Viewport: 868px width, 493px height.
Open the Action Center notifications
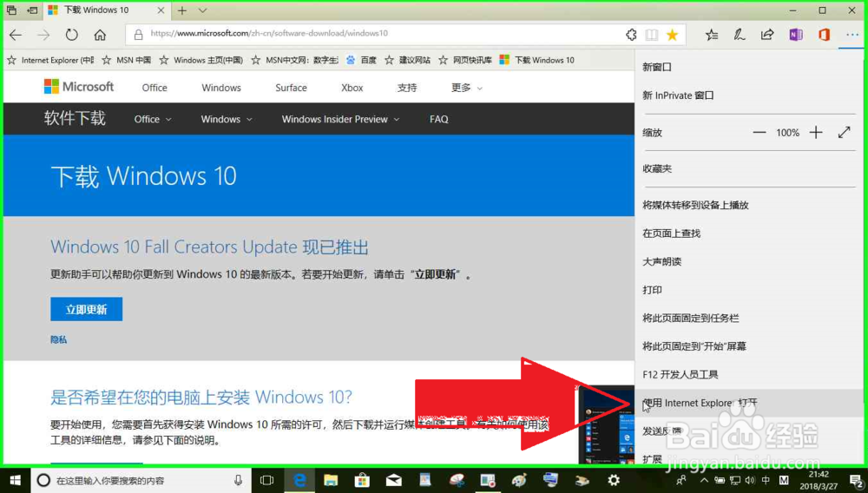pyautogui.click(x=857, y=481)
